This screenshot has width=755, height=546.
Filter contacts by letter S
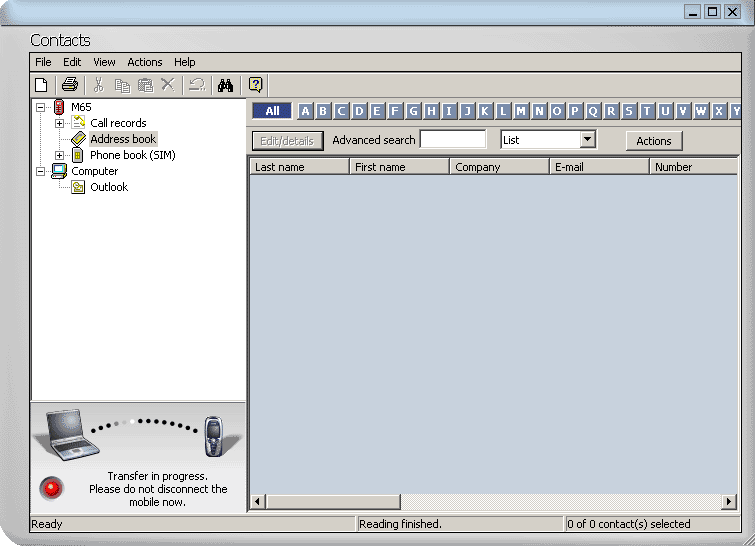tap(629, 111)
